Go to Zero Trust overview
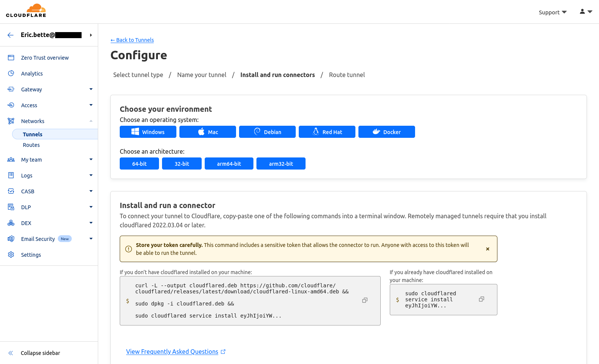Viewport: 599px width, 364px height. (45, 58)
